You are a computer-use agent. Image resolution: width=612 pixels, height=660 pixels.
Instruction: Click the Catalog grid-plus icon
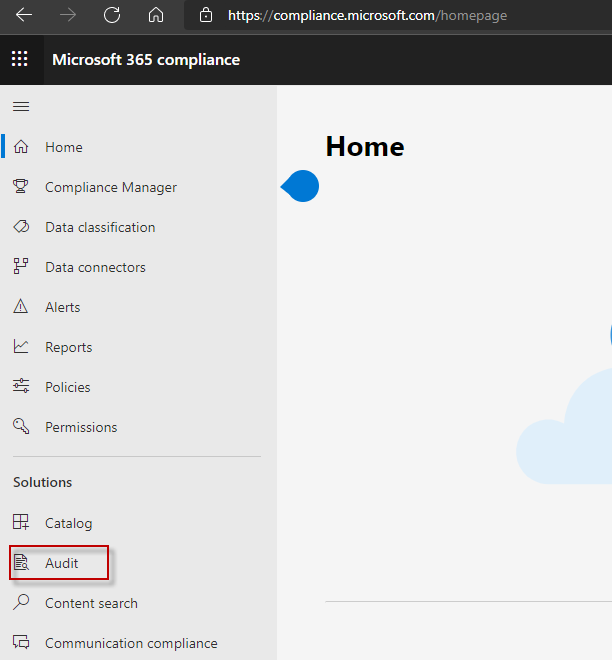tap(21, 522)
